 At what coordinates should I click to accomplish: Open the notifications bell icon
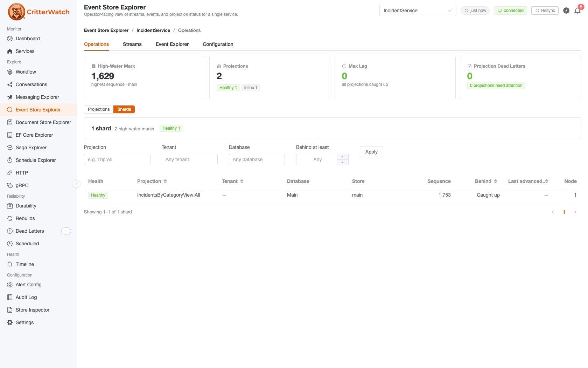coord(577,11)
